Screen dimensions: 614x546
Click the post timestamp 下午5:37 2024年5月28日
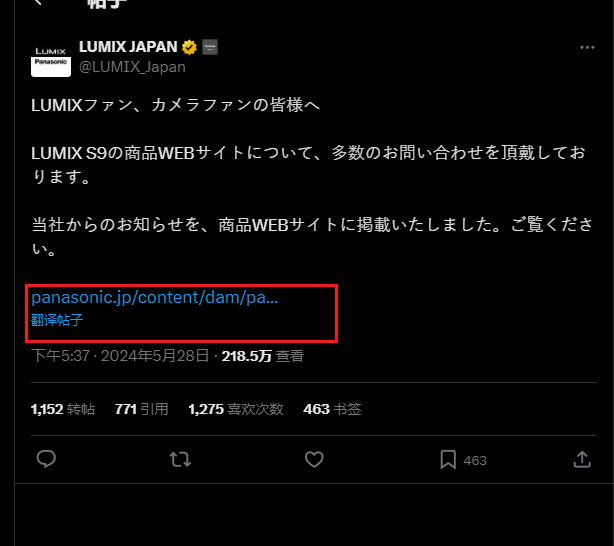tap(120, 356)
